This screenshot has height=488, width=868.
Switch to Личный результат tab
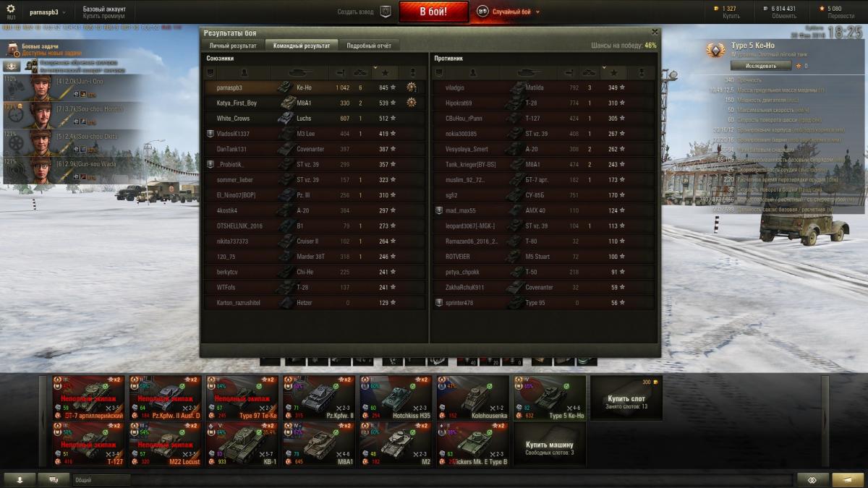tap(233, 46)
